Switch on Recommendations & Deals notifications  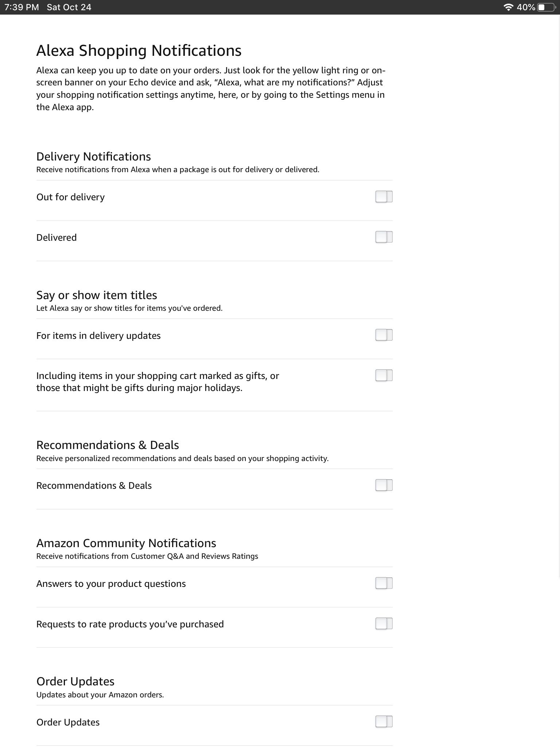click(x=384, y=485)
